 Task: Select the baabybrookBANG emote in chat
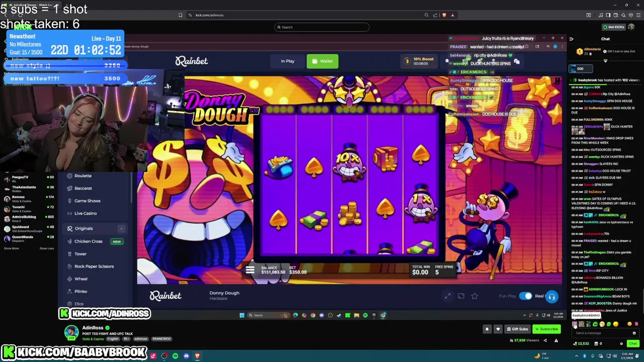click(x=575, y=324)
